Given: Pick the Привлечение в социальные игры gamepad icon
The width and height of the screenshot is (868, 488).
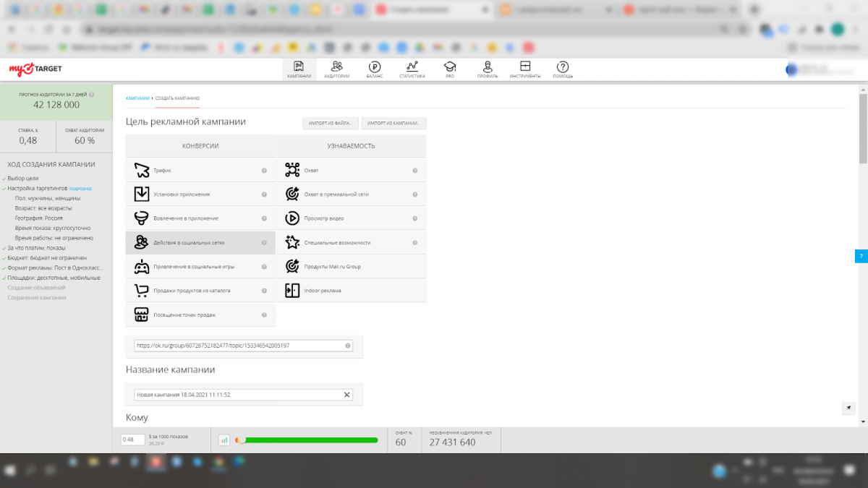Looking at the screenshot, I should pos(142,267).
